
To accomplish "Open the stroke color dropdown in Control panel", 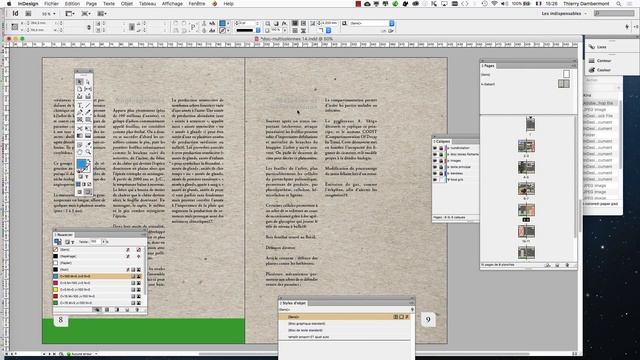I will (228, 30).
